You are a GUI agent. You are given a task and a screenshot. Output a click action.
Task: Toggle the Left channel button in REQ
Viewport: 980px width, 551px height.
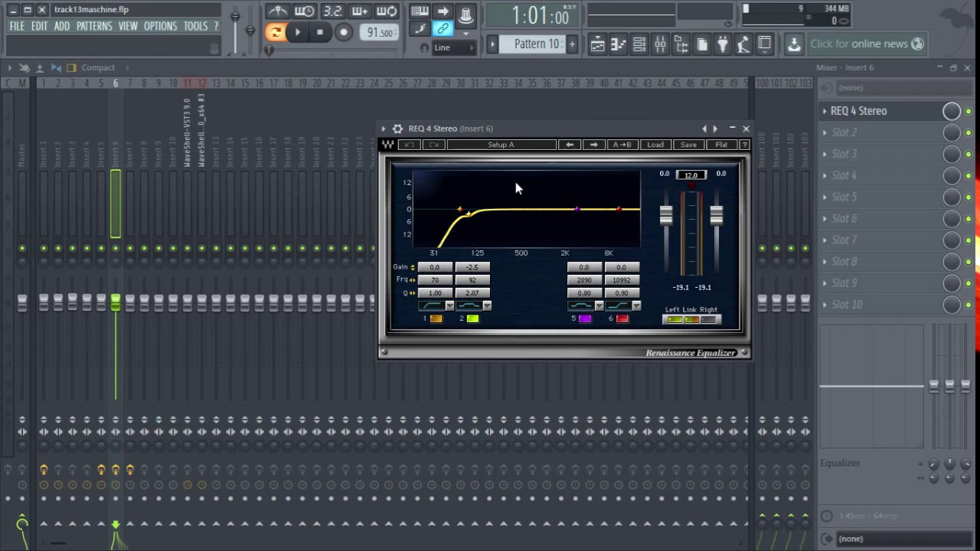coord(674,319)
